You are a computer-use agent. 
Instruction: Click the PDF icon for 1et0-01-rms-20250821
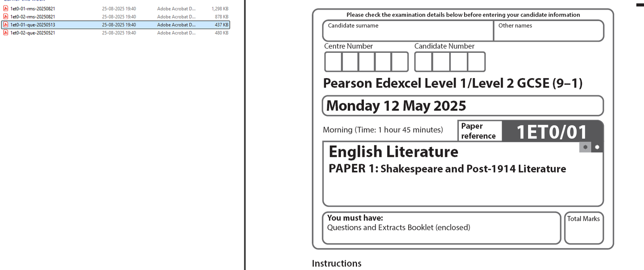pos(6,8)
